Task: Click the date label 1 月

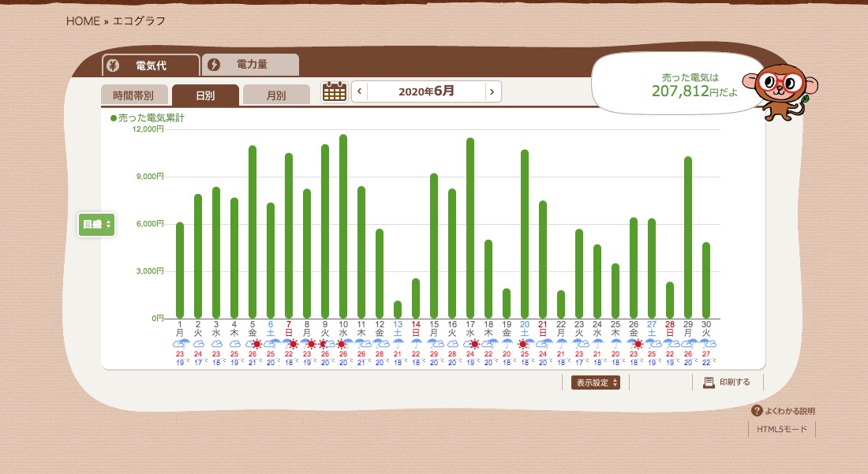Action: 180,329
